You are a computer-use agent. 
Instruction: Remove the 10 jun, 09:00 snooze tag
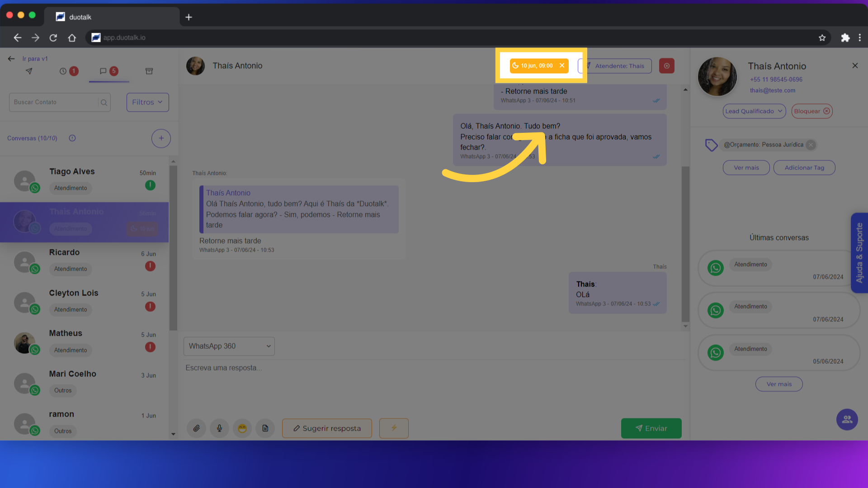(562, 66)
